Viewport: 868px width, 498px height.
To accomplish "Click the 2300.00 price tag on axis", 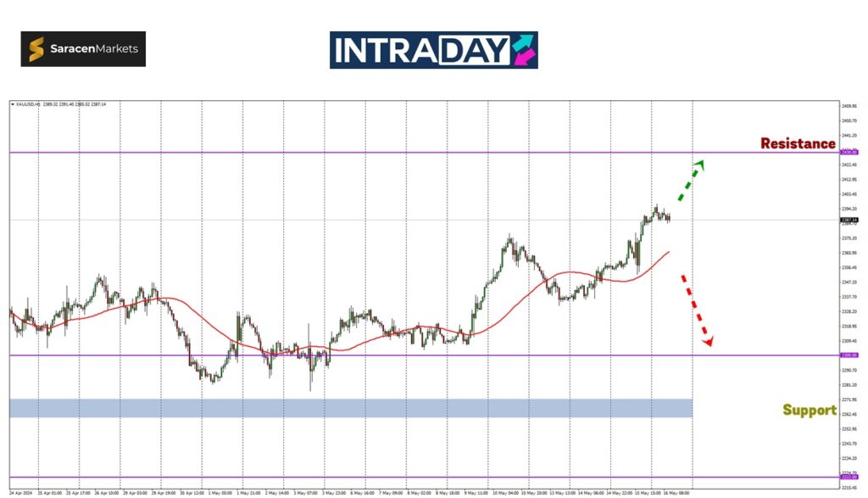I will coord(849,355).
